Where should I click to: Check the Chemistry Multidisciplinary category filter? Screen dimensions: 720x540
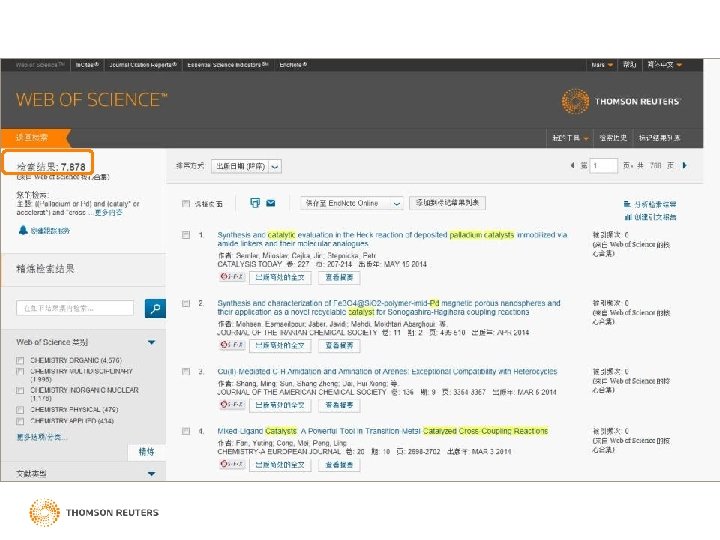(20, 371)
